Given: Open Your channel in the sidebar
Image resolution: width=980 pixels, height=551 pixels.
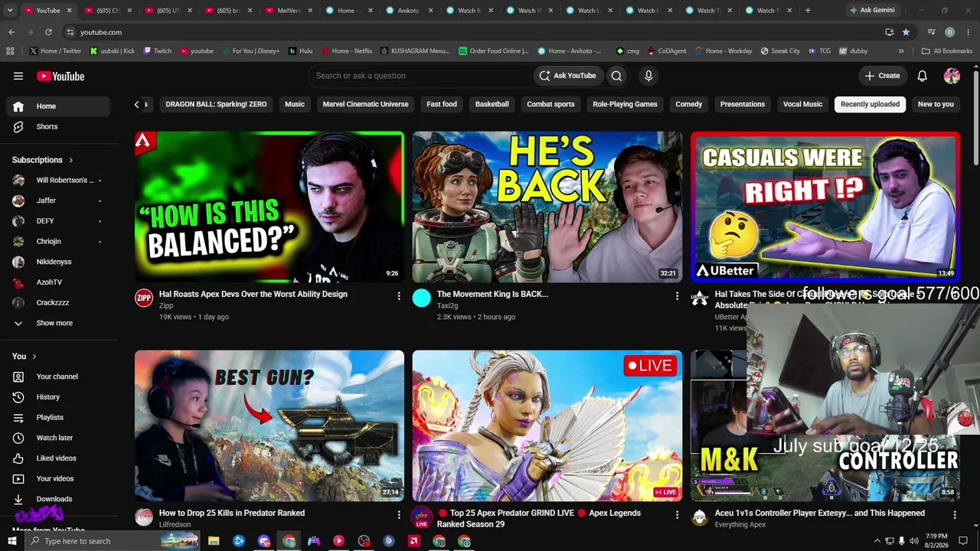Looking at the screenshot, I should (59, 377).
